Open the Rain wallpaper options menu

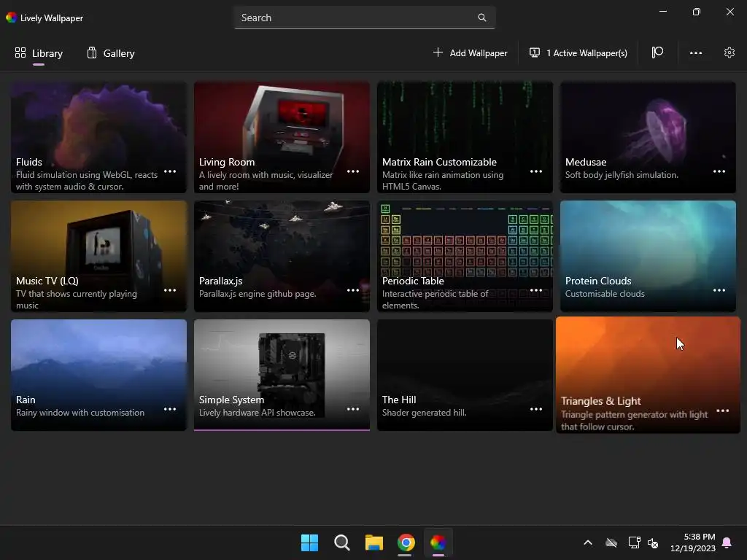click(170, 409)
